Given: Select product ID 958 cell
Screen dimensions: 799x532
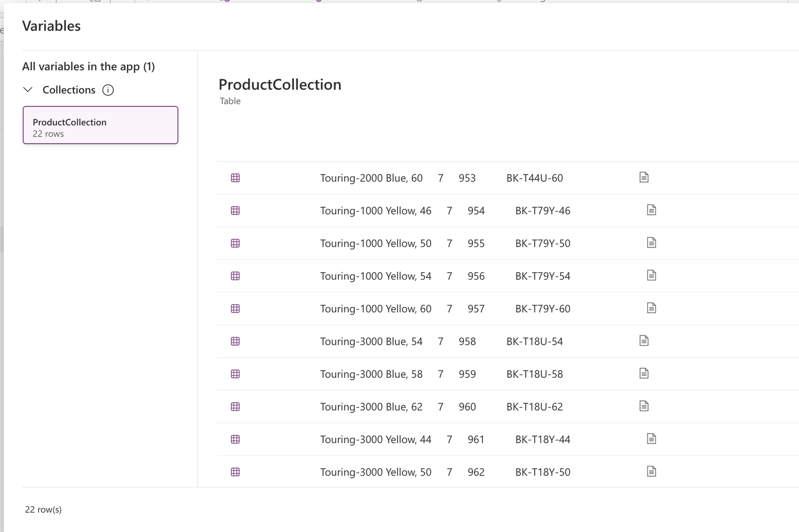Looking at the screenshot, I should tap(467, 341).
